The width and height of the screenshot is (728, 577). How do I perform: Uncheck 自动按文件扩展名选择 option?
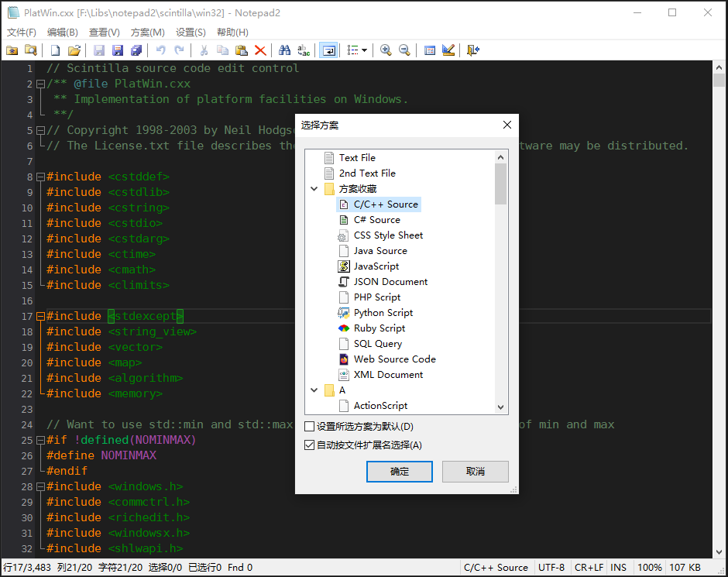pos(308,444)
